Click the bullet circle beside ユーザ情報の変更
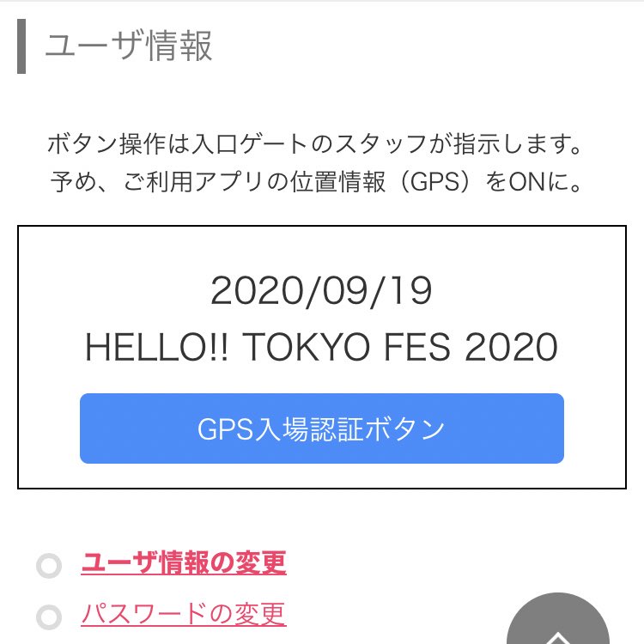The width and height of the screenshot is (644, 644). (x=50, y=566)
